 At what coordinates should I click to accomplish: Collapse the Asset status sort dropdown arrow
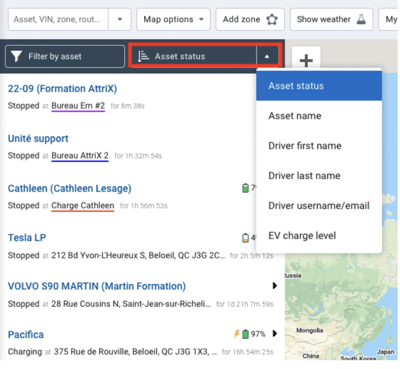click(x=267, y=57)
